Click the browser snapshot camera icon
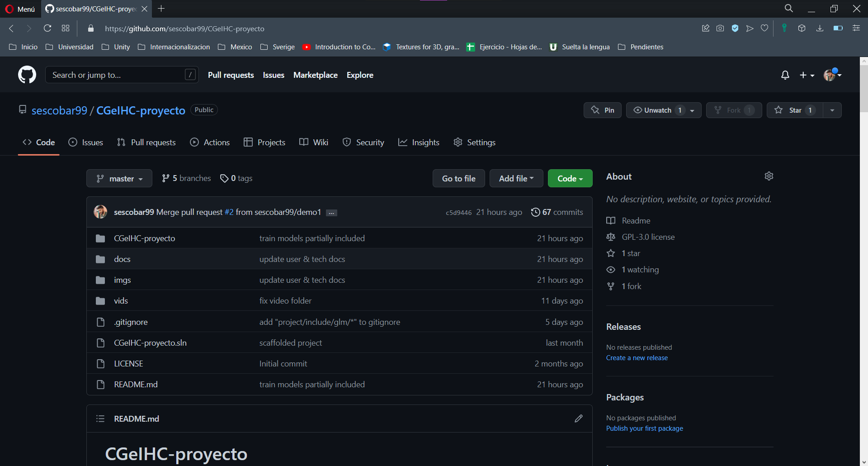 click(x=720, y=28)
